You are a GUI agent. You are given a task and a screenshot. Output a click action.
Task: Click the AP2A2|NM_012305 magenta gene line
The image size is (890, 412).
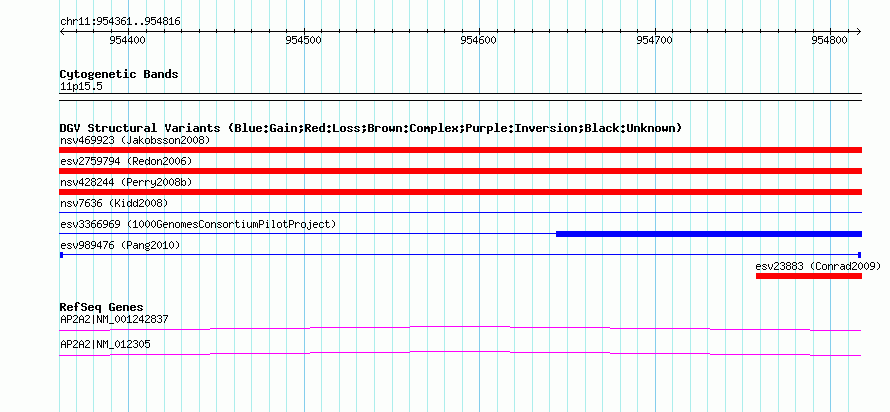tap(460, 353)
